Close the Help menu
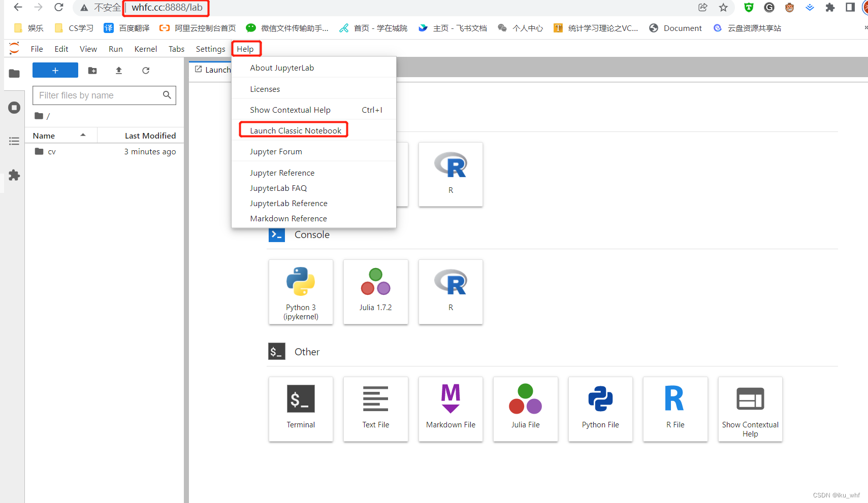 pos(245,49)
